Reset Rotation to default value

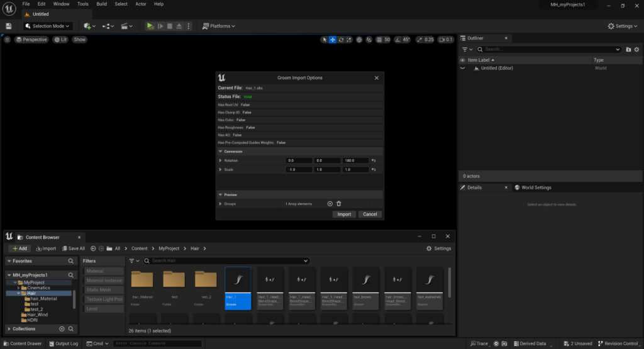(x=374, y=160)
